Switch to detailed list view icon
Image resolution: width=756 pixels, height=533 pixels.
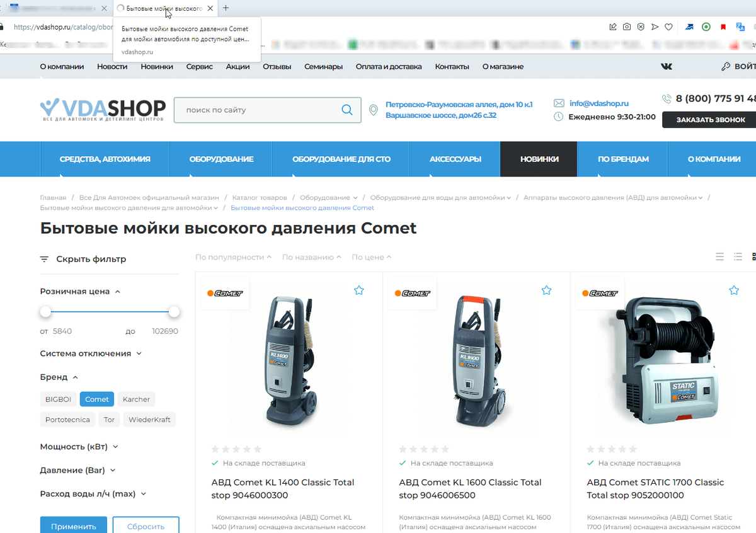point(738,256)
